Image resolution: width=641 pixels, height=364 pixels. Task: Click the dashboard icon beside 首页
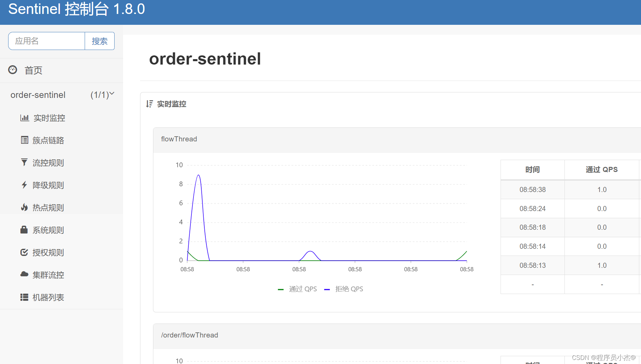point(13,70)
